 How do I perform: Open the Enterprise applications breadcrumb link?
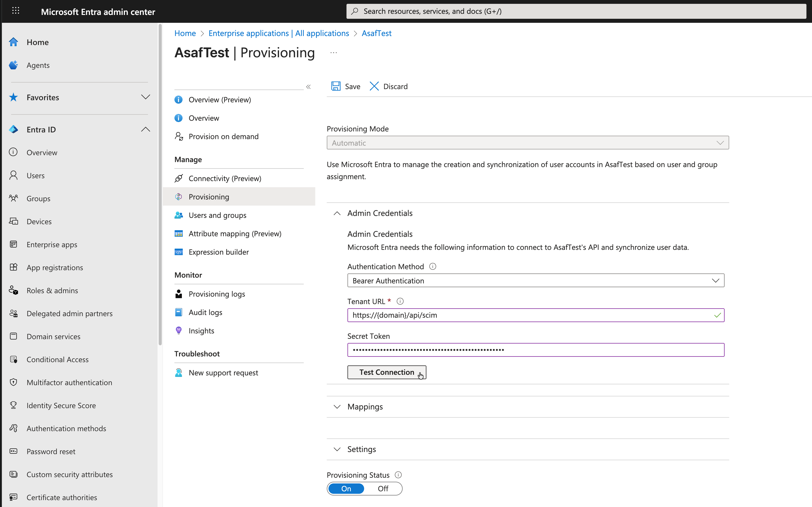point(278,33)
